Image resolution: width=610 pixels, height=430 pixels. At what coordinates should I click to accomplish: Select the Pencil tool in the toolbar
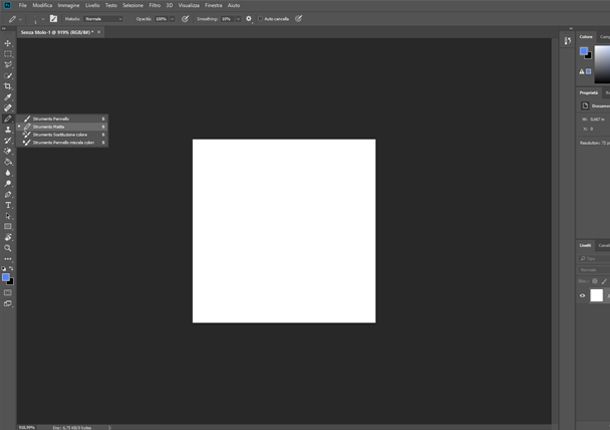[8, 119]
